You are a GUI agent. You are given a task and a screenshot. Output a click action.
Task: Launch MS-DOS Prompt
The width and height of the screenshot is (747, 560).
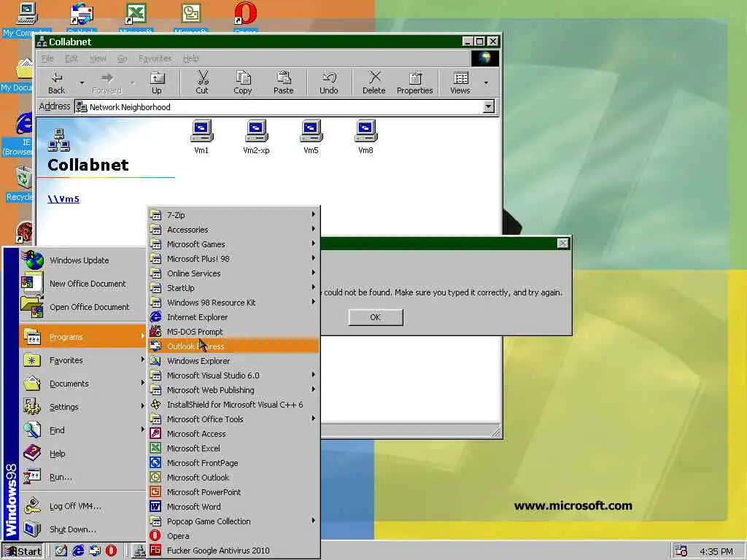[233, 332]
